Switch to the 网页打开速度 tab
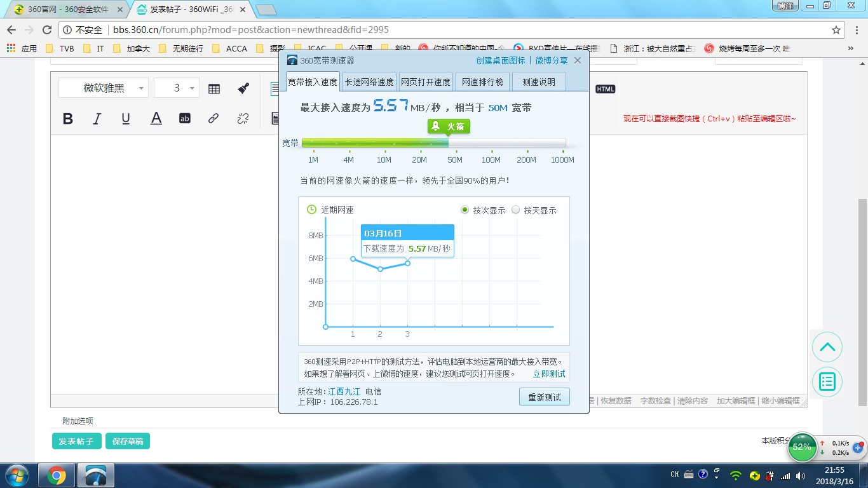This screenshot has width=868, height=488. (425, 82)
